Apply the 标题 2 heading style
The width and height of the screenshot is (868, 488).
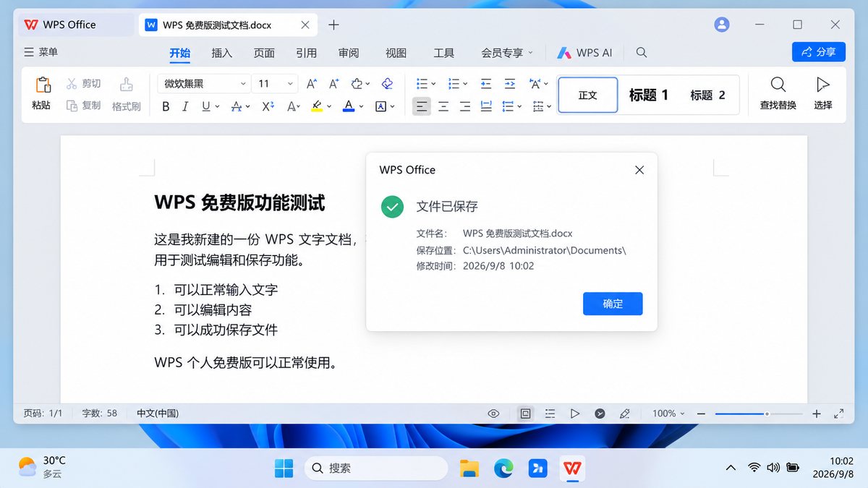[707, 95]
